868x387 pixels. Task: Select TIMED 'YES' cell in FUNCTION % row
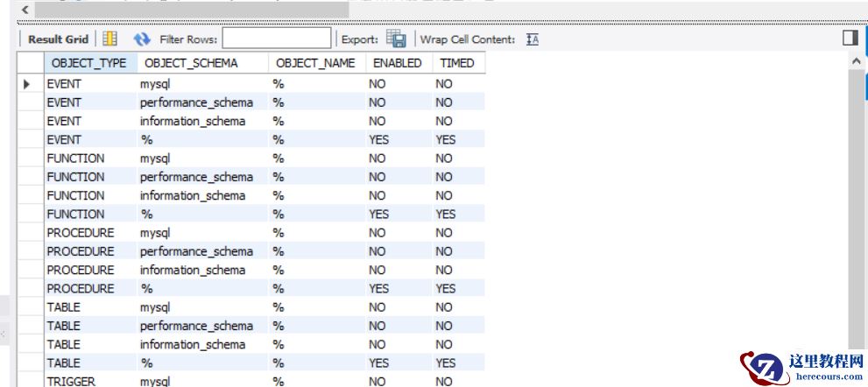point(458,215)
